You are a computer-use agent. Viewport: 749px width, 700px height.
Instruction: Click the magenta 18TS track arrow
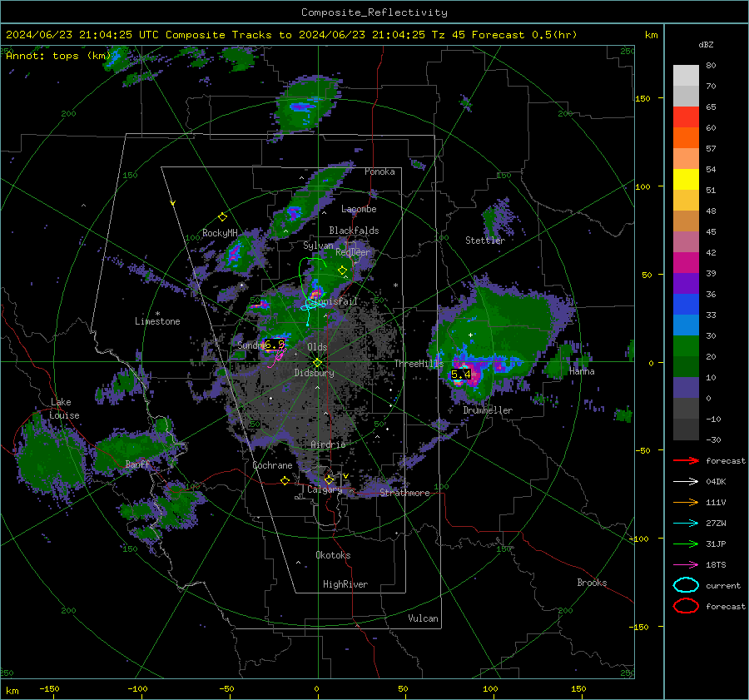coord(686,565)
